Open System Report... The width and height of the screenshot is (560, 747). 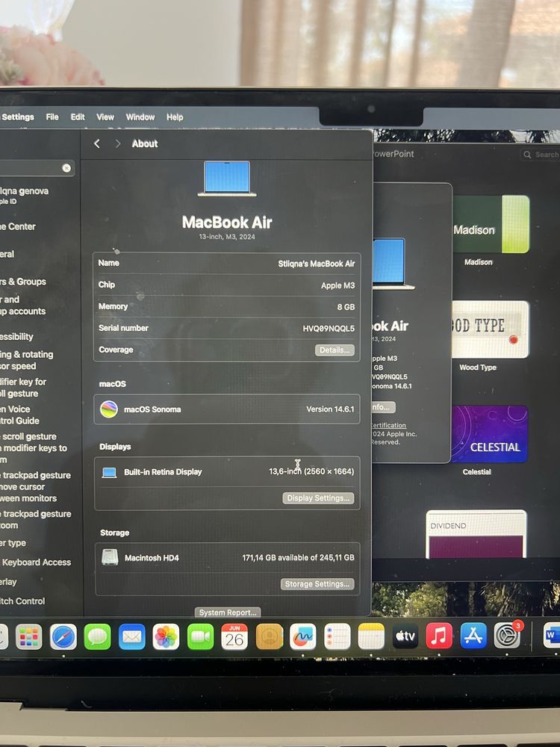[228, 613]
